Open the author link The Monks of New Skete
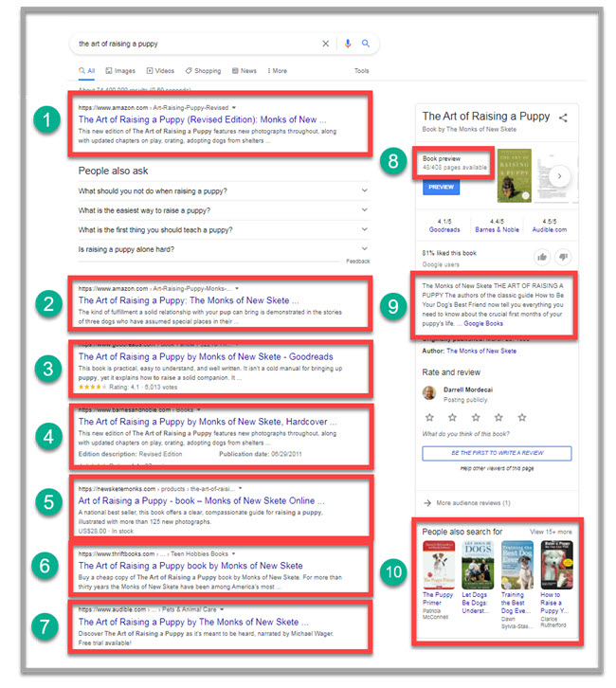616x688 pixels. [x=481, y=351]
